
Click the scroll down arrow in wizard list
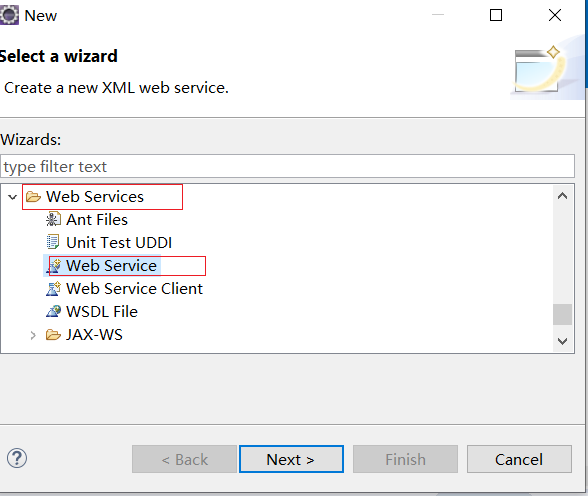pyautogui.click(x=562, y=341)
